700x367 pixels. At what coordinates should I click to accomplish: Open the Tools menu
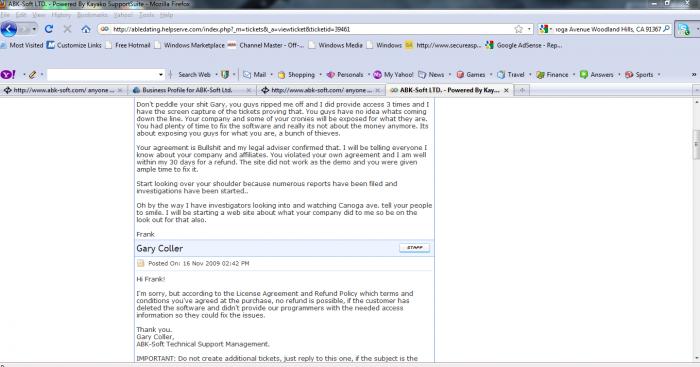[146, 15]
